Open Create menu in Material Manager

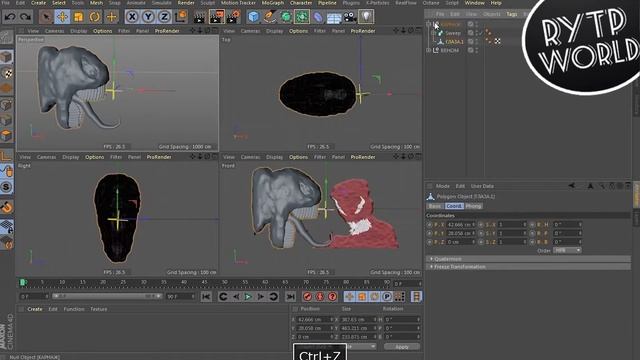coord(35,309)
